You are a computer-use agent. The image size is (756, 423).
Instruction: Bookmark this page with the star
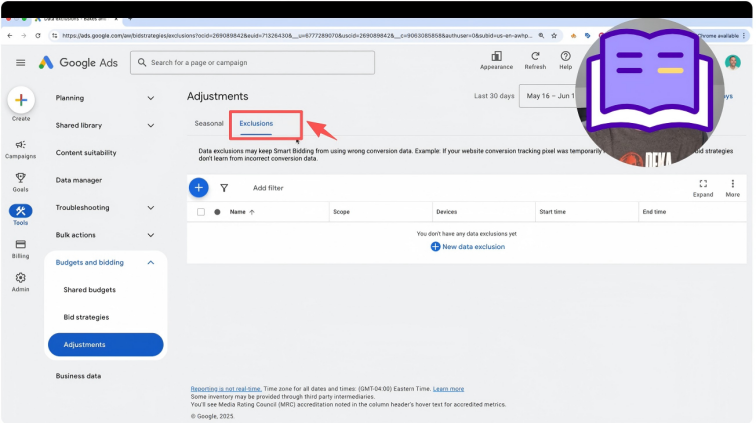[x=554, y=36]
